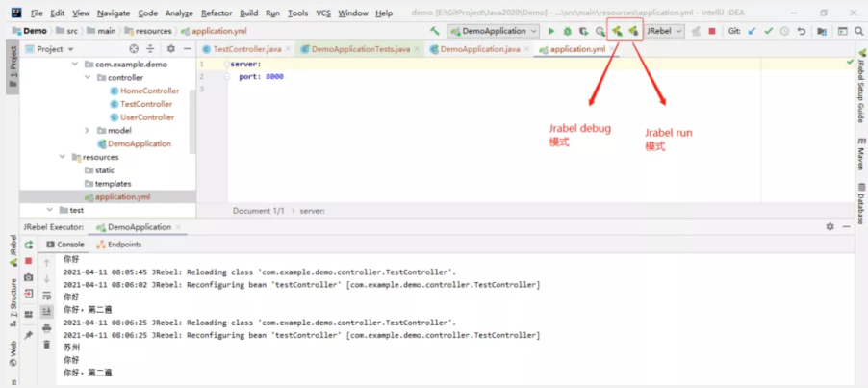Collapse the resources folder
868x388 pixels.
(63, 157)
